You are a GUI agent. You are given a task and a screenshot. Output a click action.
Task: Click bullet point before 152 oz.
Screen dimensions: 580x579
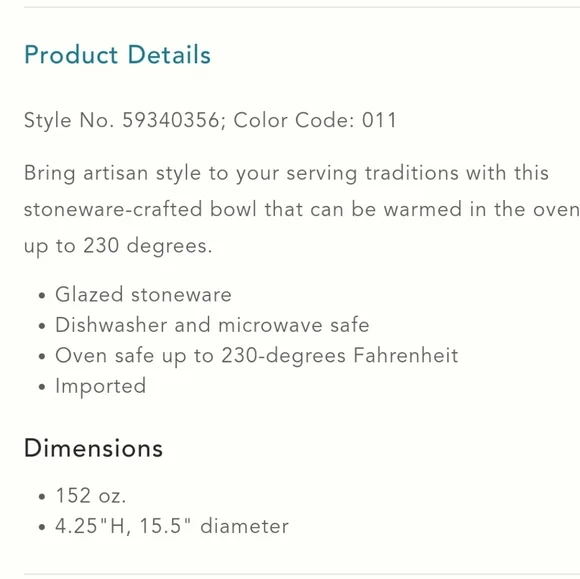click(42, 496)
